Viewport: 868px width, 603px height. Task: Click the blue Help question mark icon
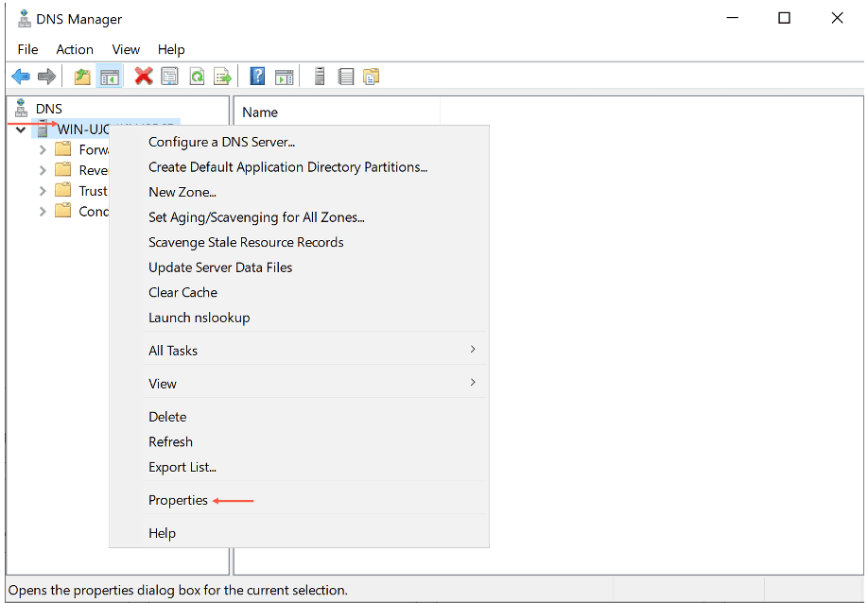point(257,77)
